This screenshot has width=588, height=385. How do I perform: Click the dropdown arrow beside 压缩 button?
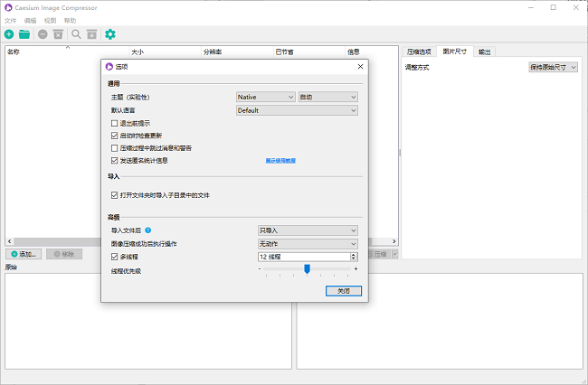point(395,254)
